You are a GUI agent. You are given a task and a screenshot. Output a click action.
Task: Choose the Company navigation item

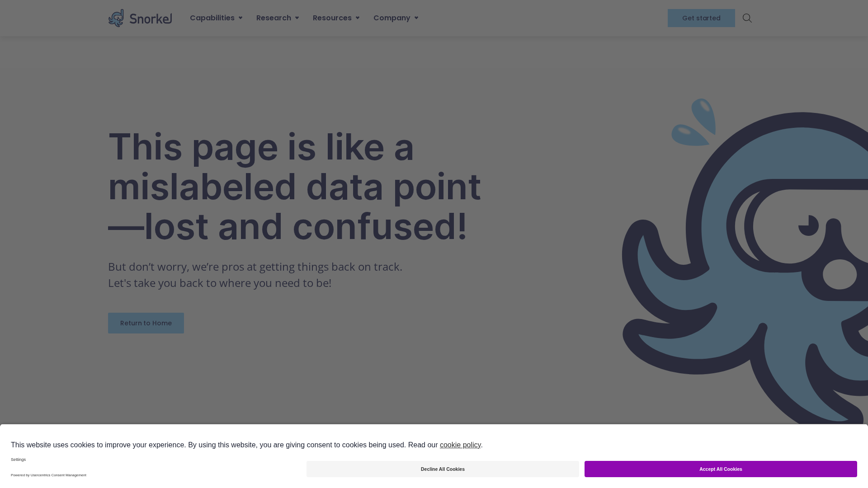[x=392, y=18]
